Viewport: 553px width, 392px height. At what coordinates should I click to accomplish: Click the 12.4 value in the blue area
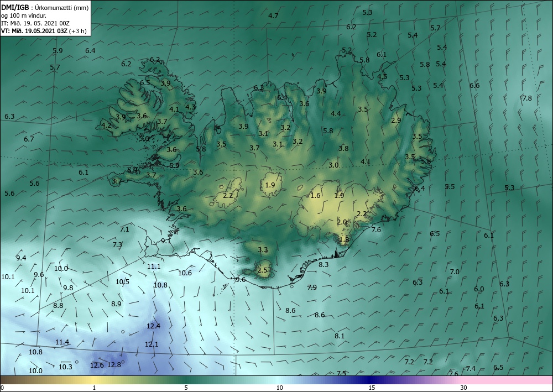(x=153, y=326)
